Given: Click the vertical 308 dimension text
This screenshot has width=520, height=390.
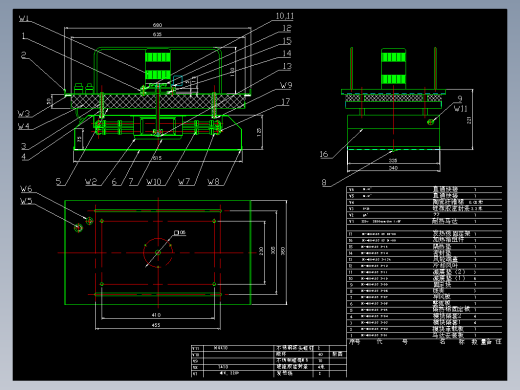Looking at the screenshot, I should click(x=273, y=251).
